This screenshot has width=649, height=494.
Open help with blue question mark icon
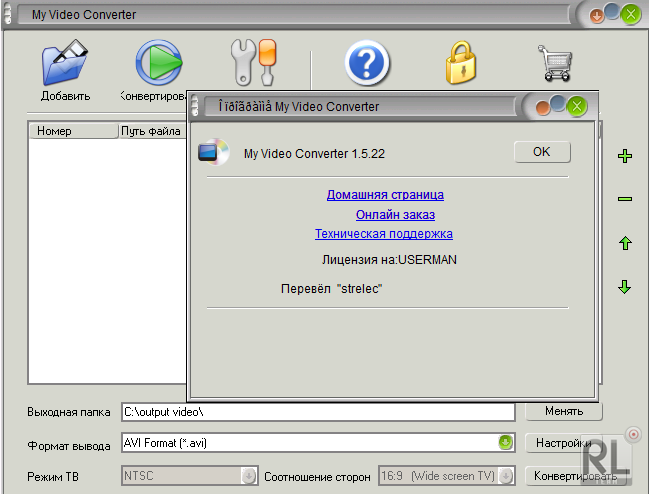point(367,63)
